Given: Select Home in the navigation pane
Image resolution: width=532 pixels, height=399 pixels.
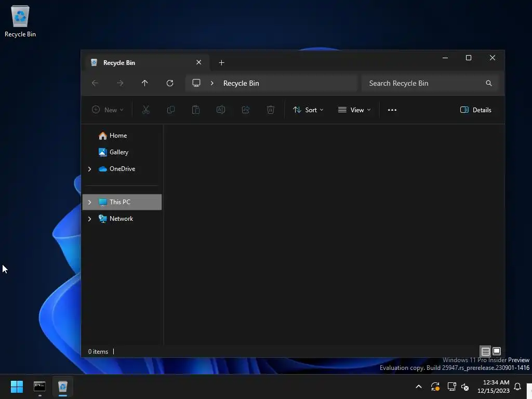Looking at the screenshot, I should 118,136.
